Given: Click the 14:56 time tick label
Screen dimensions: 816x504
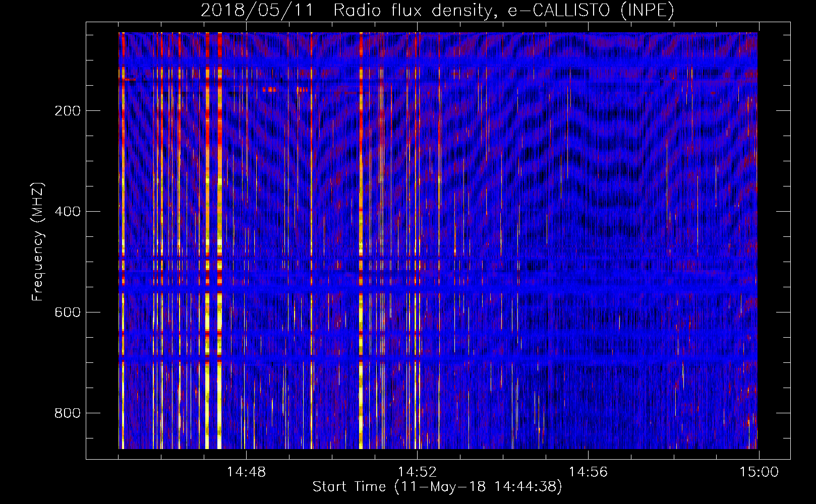Looking at the screenshot, I should [588, 472].
